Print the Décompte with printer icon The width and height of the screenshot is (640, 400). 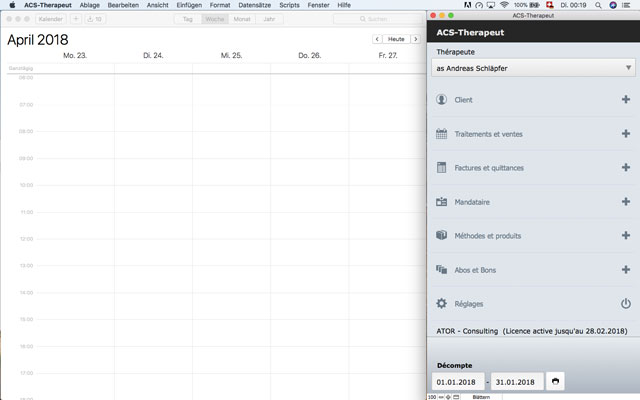tap(555, 381)
